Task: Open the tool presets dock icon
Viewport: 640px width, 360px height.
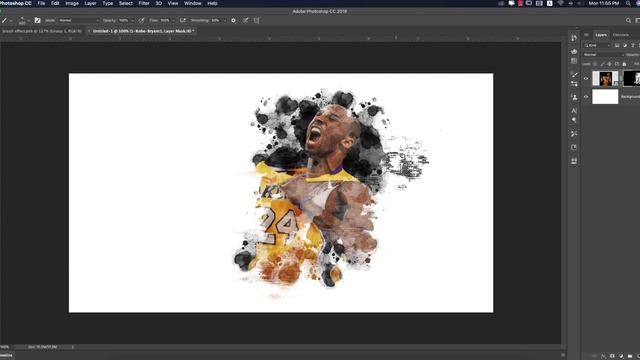Action: tap(574, 134)
